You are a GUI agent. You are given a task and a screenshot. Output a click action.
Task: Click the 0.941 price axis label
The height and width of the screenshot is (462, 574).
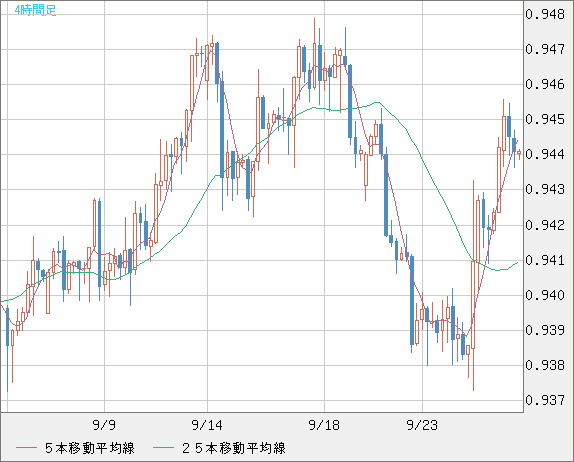545,260
